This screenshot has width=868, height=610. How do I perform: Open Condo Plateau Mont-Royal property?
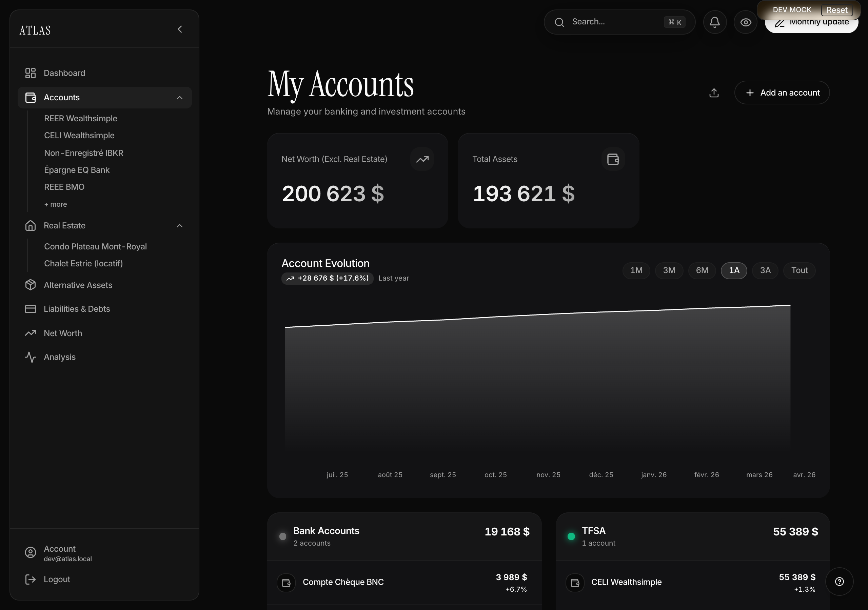pyautogui.click(x=95, y=246)
